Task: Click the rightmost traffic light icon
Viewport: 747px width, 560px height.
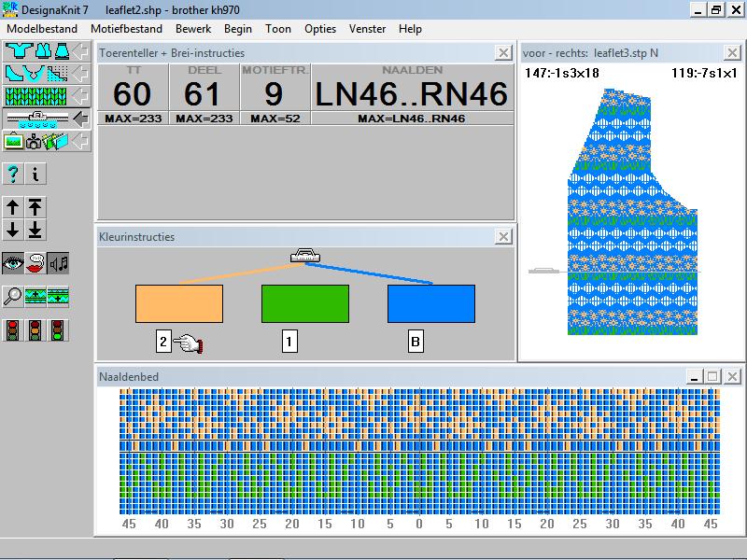Action: 58,329
